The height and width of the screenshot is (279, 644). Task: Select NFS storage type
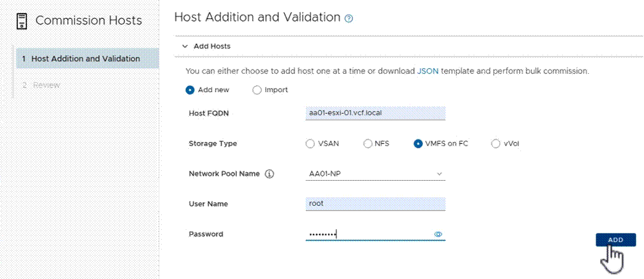click(x=368, y=144)
